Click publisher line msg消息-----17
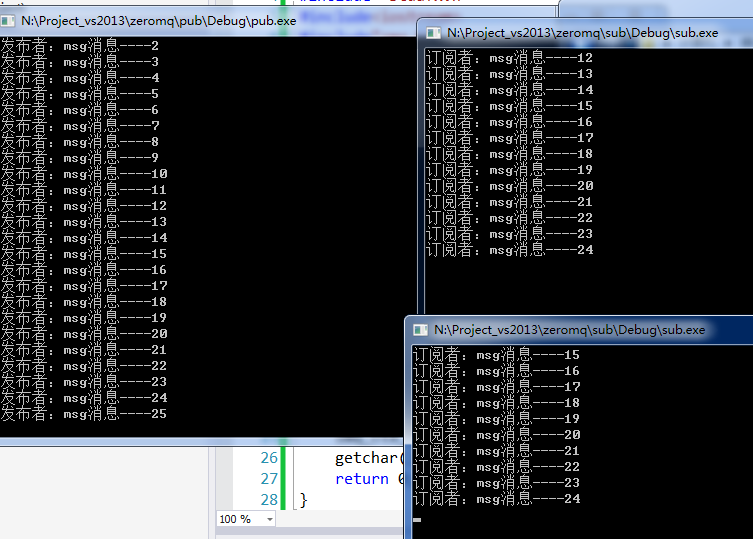Screen dimensions: 753x539 pos(84,286)
